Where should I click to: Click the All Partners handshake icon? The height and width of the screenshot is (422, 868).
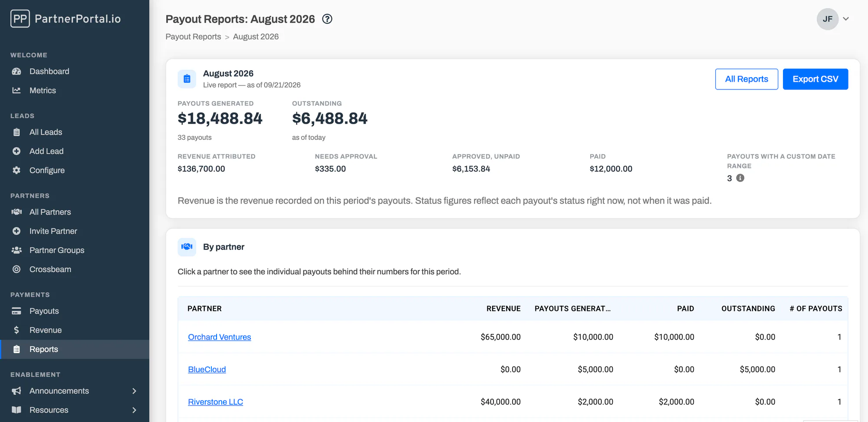click(x=16, y=212)
